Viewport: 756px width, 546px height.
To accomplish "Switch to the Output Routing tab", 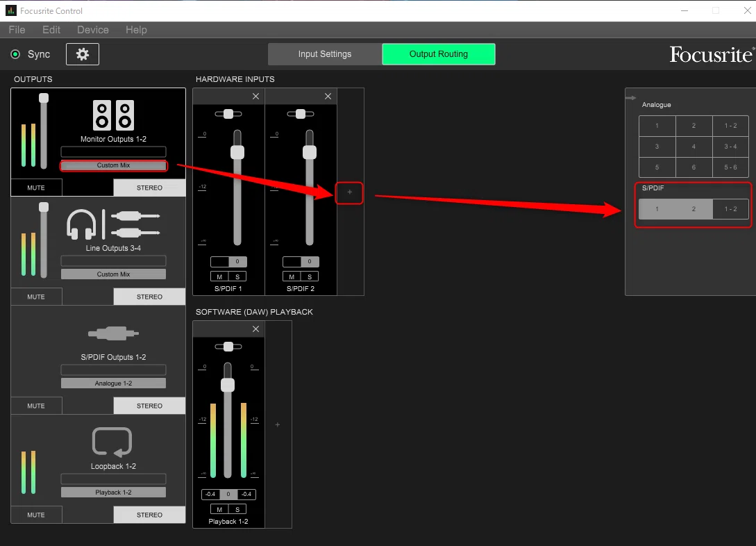I will (439, 54).
